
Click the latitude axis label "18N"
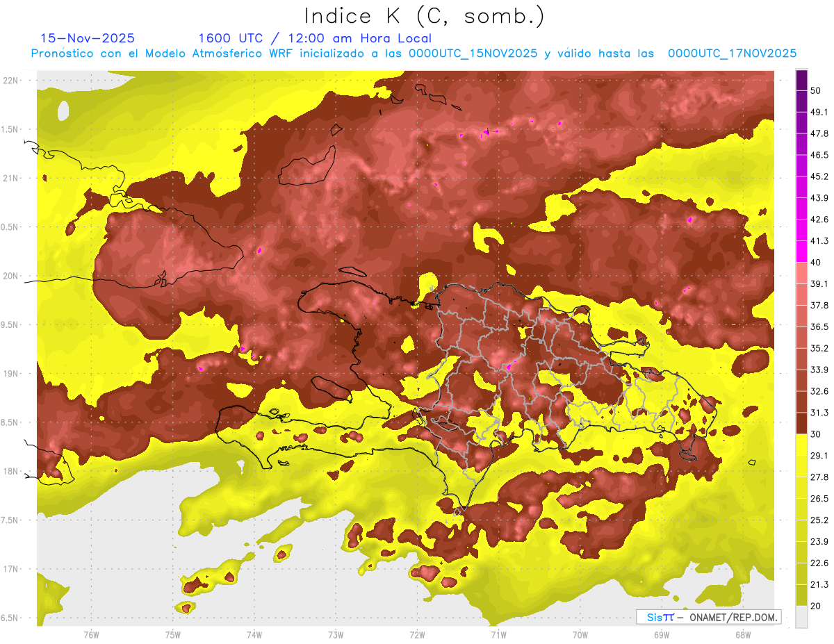(10, 471)
